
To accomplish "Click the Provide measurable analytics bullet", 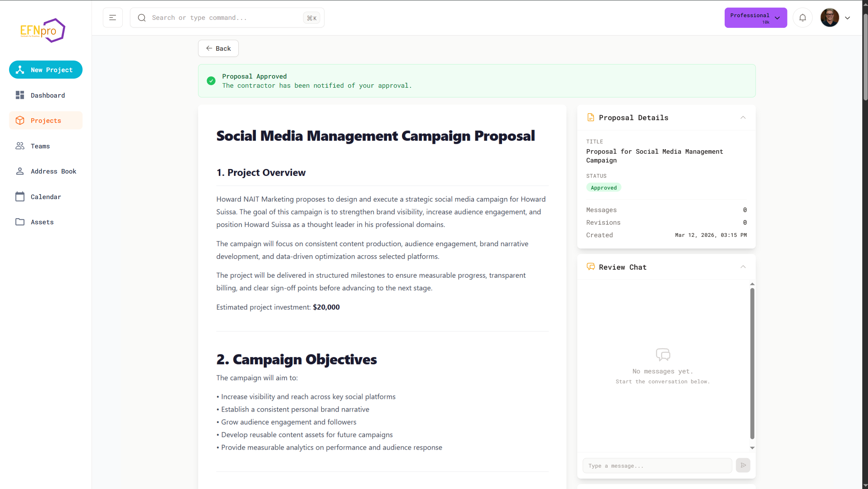I will pyautogui.click(x=329, y=447).
